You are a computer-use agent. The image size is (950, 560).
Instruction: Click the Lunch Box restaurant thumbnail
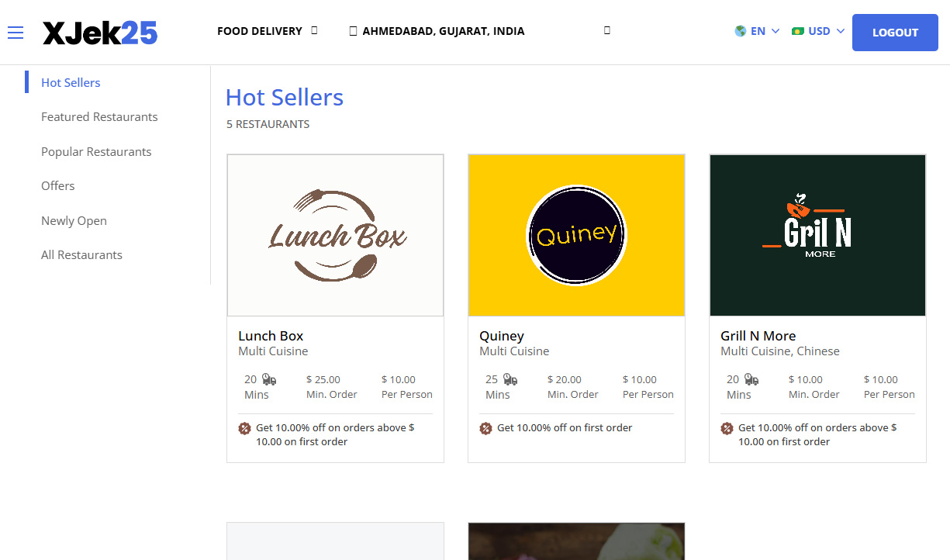[335, 234]
